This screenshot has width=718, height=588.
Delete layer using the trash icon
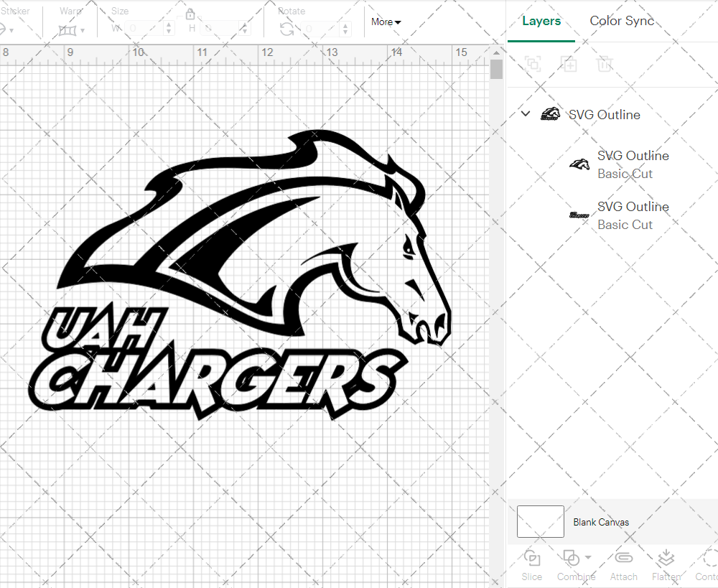tap(605, 64)
